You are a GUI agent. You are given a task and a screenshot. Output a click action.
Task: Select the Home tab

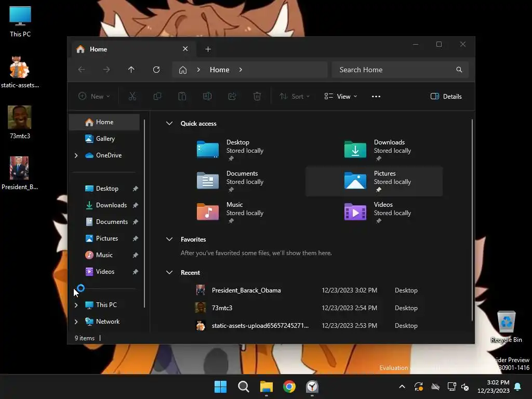coord(134,49)
